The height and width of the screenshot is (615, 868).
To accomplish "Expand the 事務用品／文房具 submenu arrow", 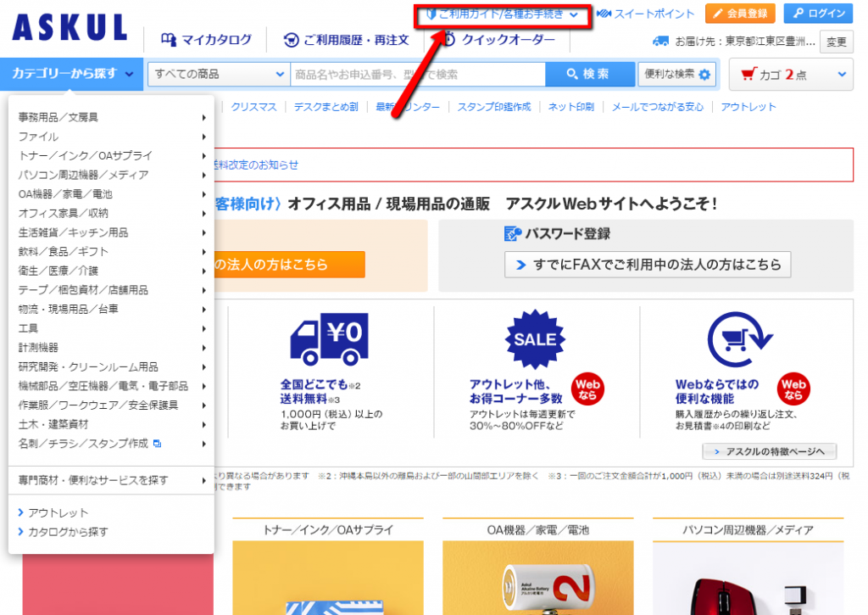I will pyautogui.click(x=204, y=117).
